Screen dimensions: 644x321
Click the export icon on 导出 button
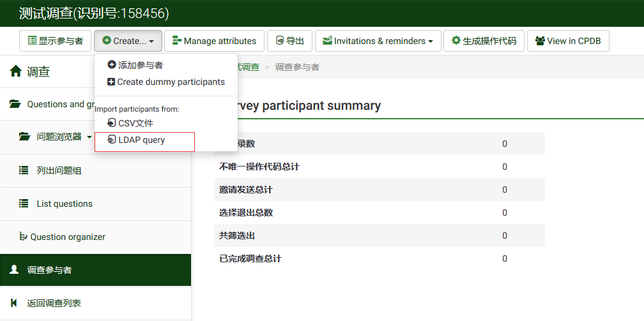pos(279,41)
